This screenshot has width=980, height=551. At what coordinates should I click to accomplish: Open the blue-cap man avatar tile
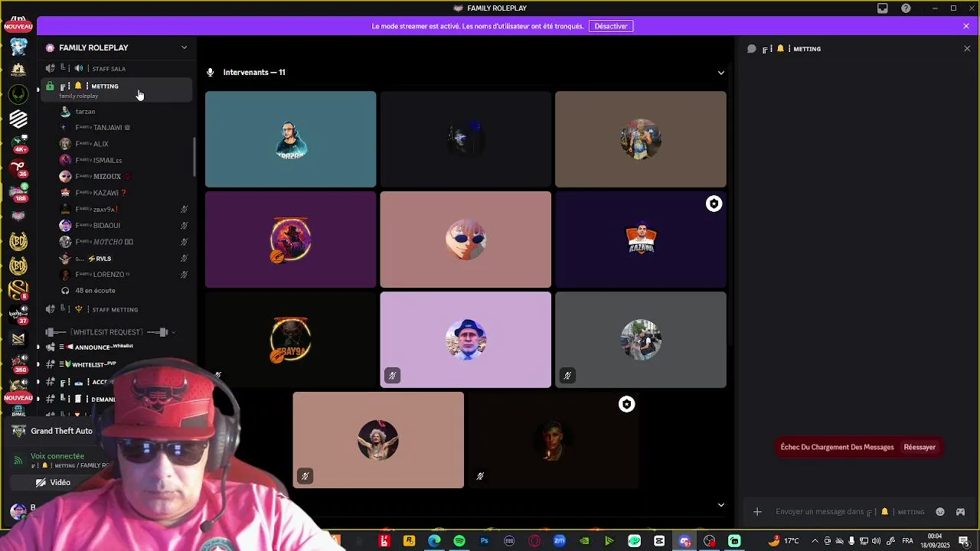click(465, 340)
